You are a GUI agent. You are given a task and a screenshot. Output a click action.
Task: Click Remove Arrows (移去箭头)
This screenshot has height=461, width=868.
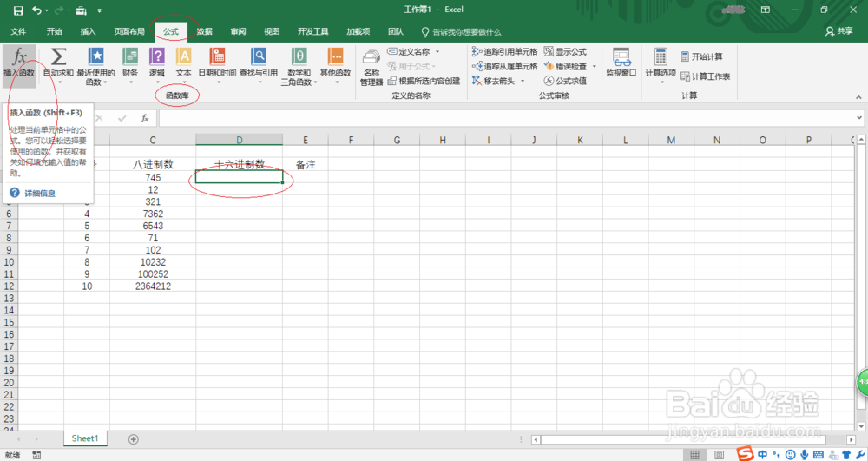pos(493,81)
